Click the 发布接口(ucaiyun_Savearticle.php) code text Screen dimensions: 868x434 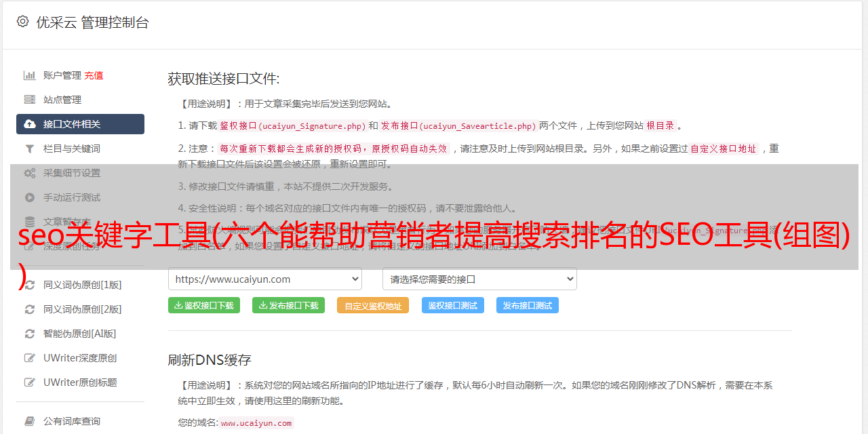point(458,126)
